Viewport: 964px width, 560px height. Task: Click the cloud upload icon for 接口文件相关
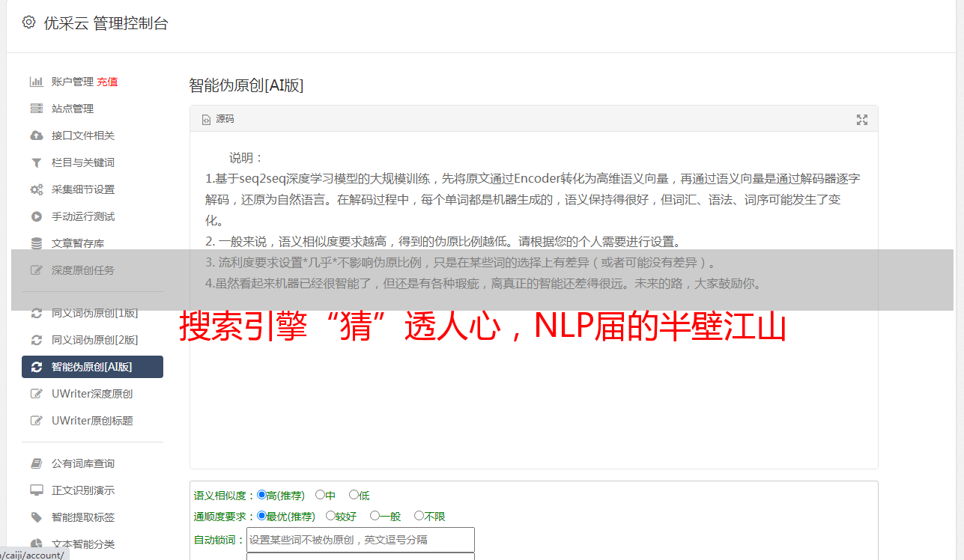pyautogui.click(x=36, y=136)
